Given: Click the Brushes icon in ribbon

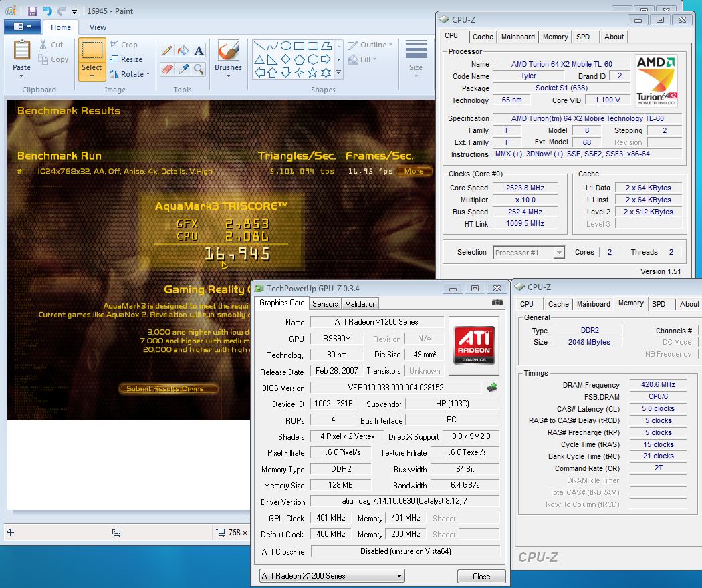Looking at the screenshot, I should tap(229, 50).
